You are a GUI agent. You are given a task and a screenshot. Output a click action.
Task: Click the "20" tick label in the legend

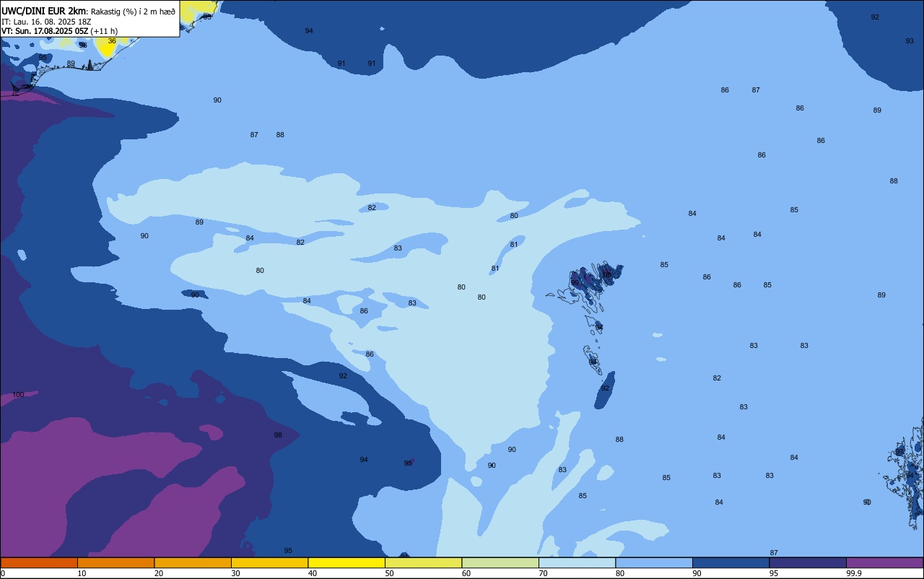[159, 573]
